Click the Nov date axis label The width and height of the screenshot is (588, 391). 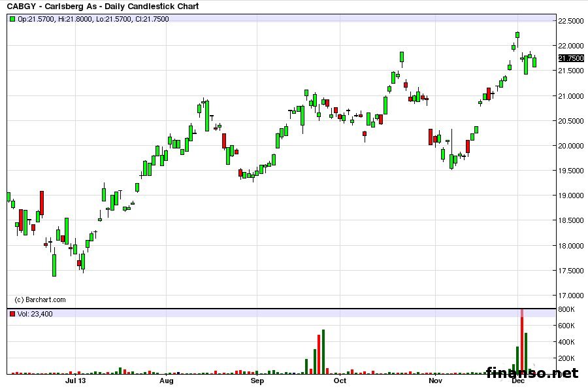pos(435,380)
